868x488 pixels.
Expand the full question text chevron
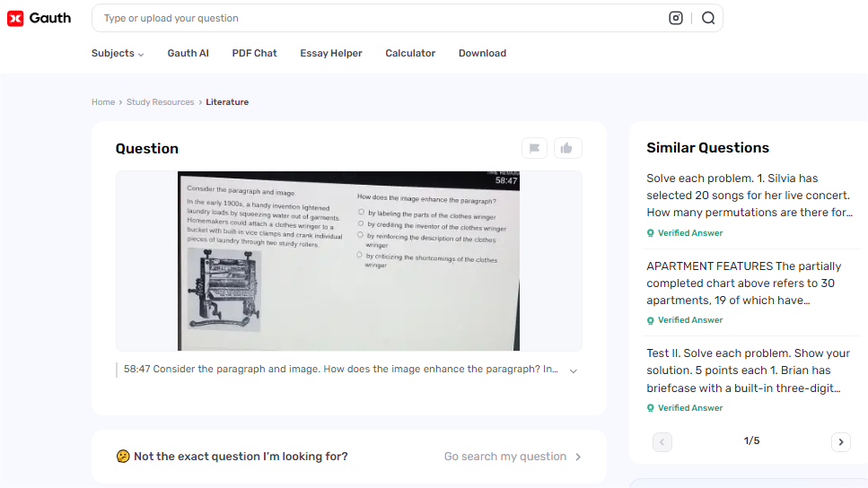[x=574, y=370]
